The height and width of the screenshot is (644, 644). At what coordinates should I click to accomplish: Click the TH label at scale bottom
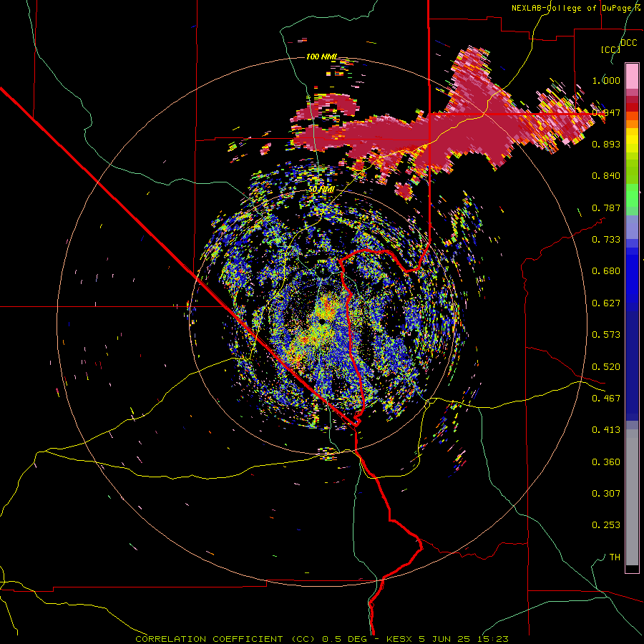point(615,557)
